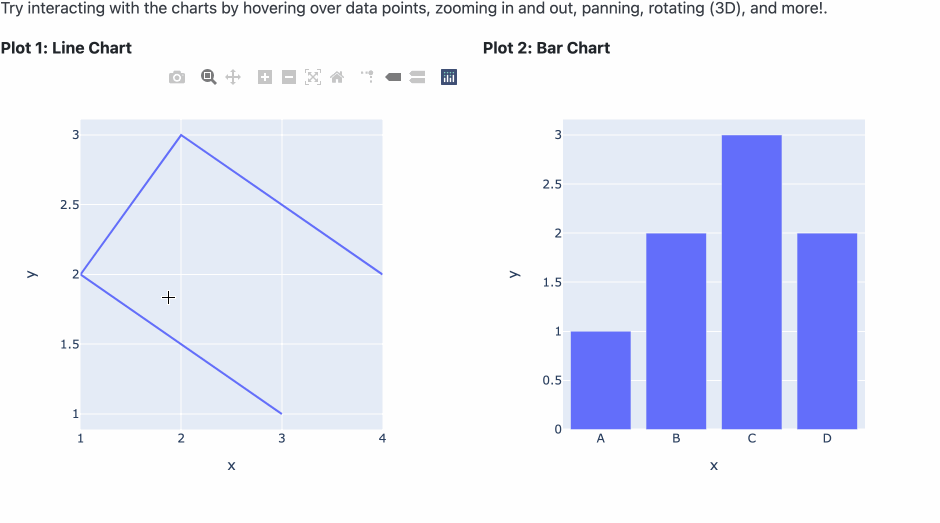The height and width of the screenshot is (523, 940).
Task: Select the Pan tool in modebar
Action: [233, 77]
